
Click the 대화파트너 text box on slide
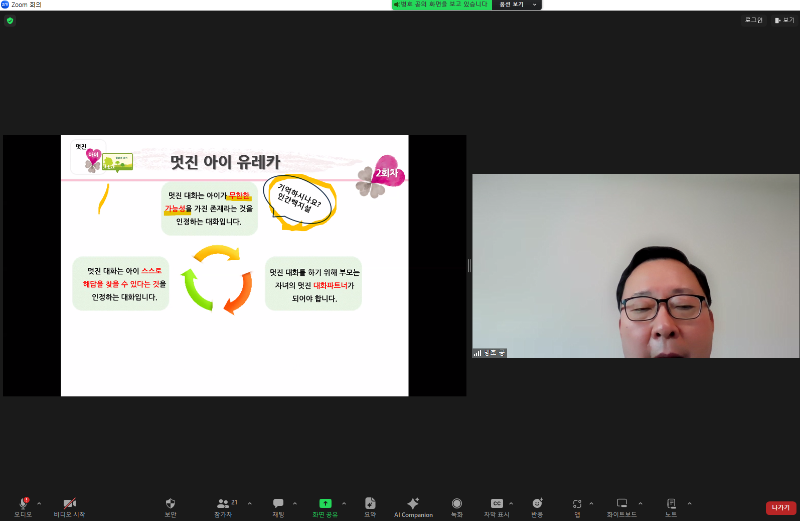313,284
